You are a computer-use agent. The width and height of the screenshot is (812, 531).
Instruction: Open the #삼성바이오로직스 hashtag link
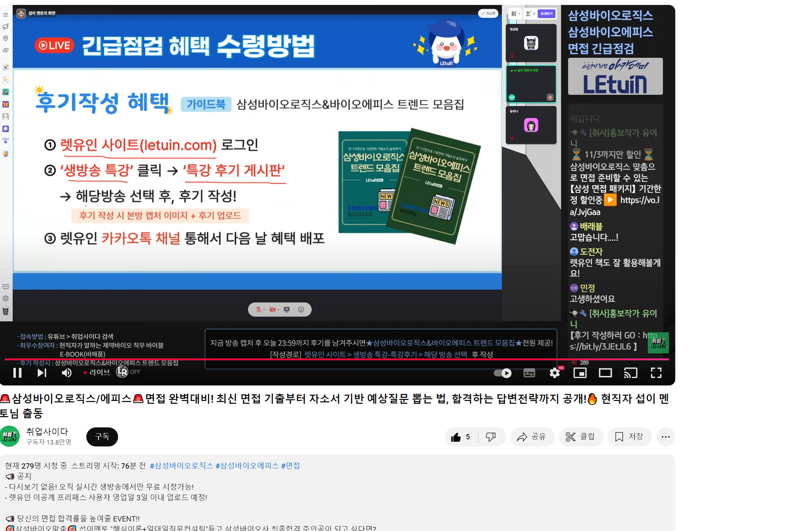[x=182, y=465]
